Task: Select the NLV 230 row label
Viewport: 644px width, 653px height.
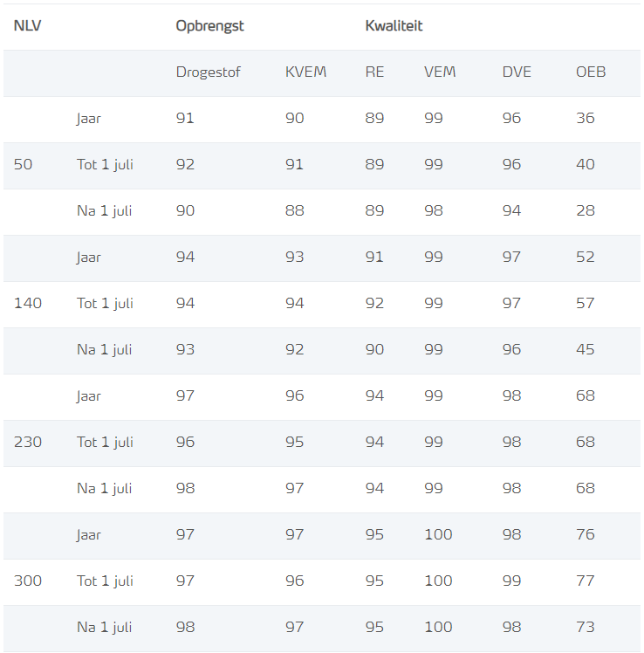Action: coord(28,442)
